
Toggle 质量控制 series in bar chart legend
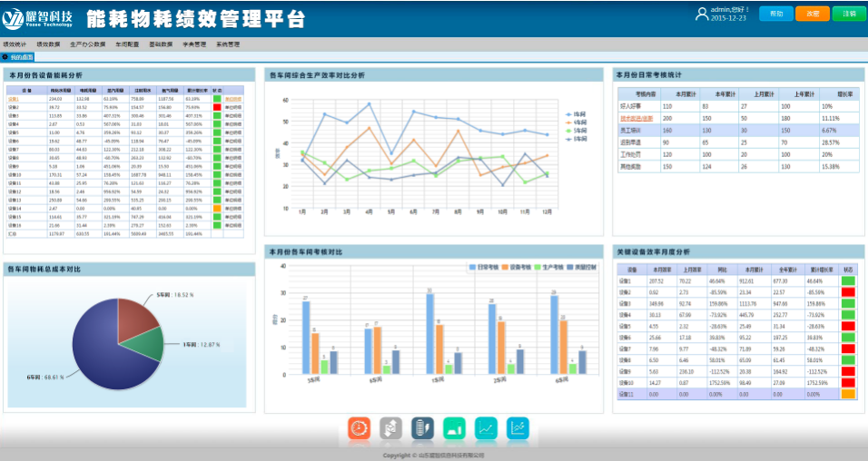click(x=579, y=268)
